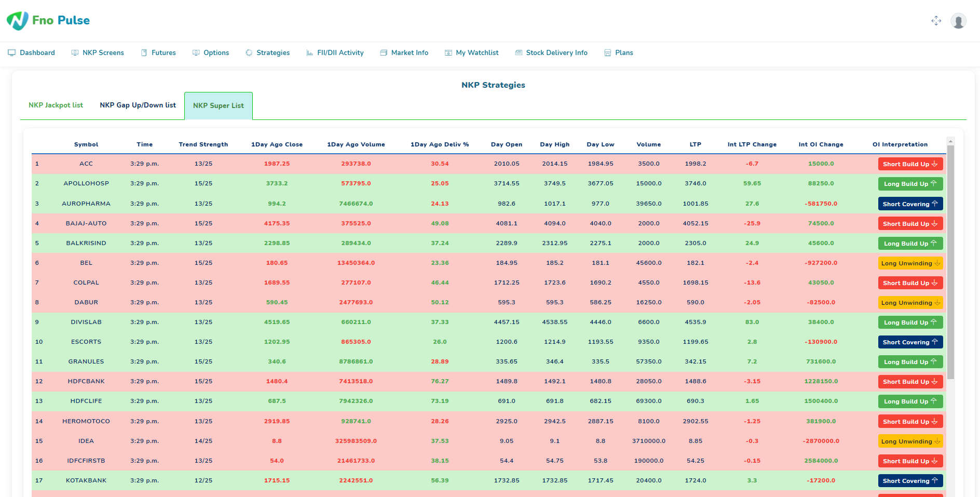
Task: Click the table's vertical scrollbar thumb
Action: click(x=950, y=262)
